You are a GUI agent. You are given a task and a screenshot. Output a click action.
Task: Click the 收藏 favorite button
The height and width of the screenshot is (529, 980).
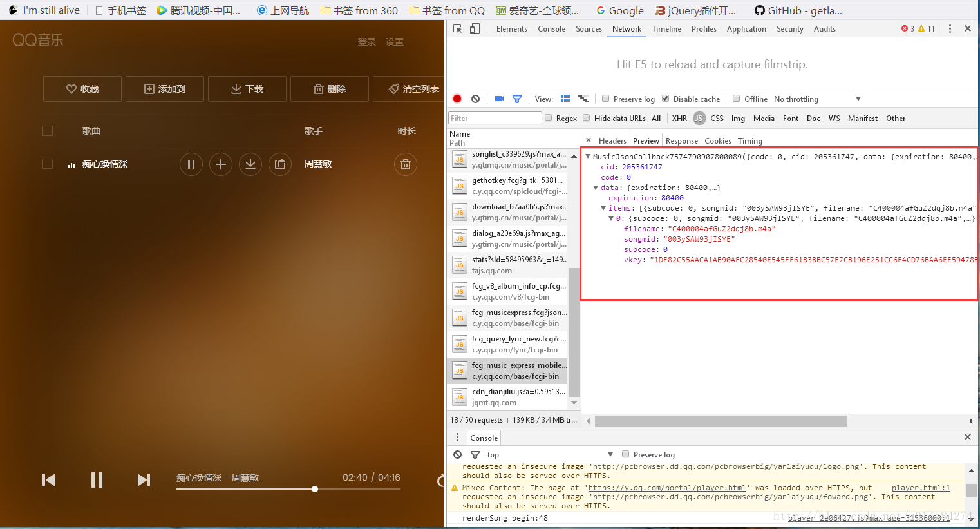pyautogui.click(x=82, y=89)
